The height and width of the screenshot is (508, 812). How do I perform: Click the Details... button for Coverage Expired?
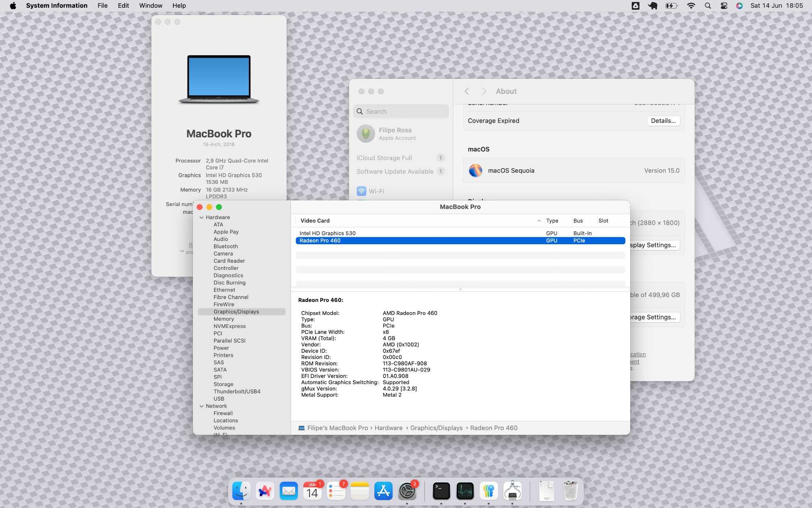[x=663, y=121]
